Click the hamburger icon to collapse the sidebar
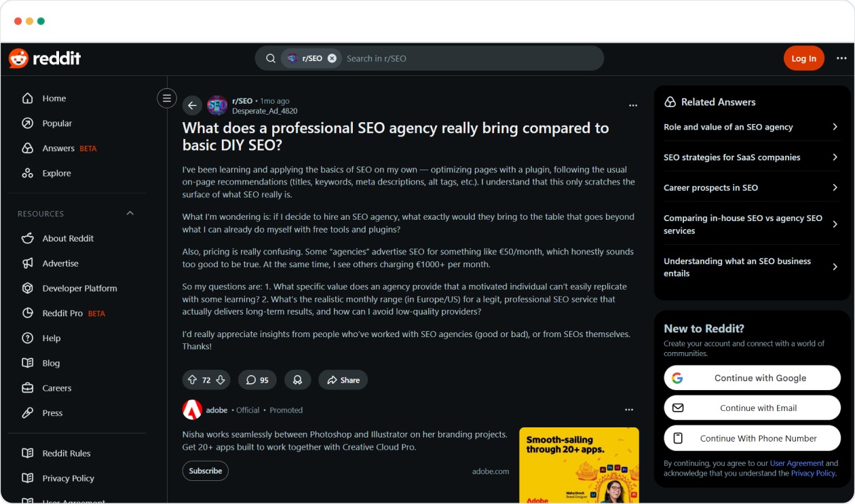Image resolution: width=855 pixels, height=504 pixels. click(x=166, y=98)
